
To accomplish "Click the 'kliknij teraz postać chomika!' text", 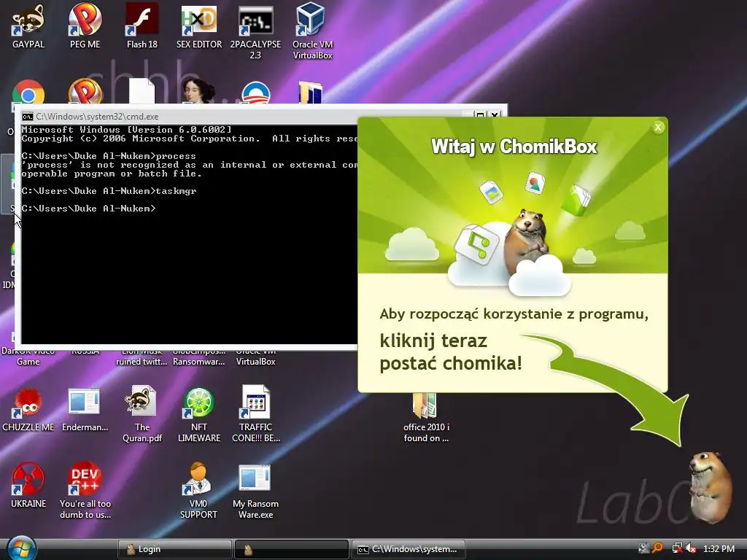I will (451, 352).
